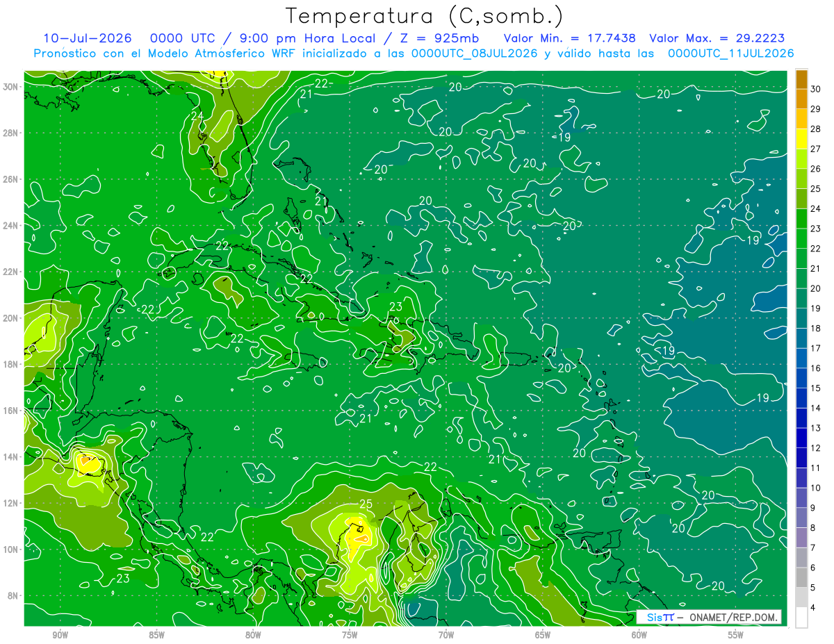Click the 10N latitude axis label
The width and height of the screenshot is (834, 644).
click(10, 549)
